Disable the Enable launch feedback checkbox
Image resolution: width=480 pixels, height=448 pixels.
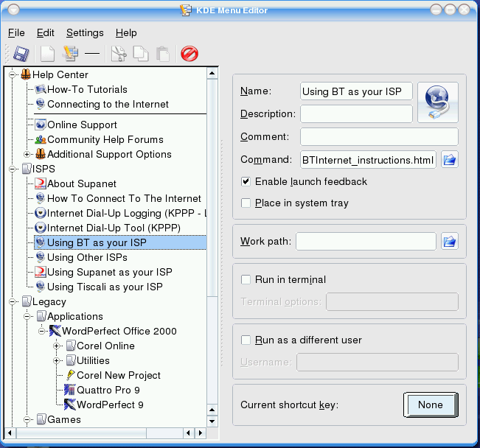(x=246, y=181)
